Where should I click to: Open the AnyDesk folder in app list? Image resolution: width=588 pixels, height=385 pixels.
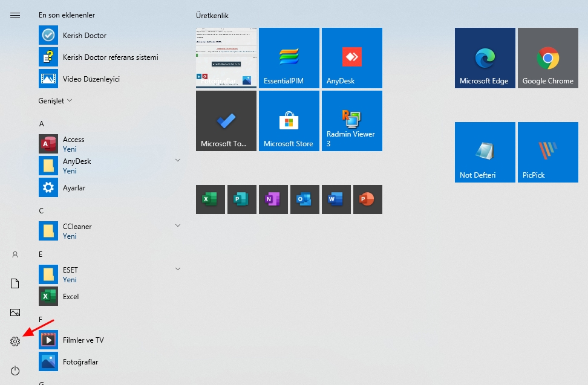click(x=110, y=166)
